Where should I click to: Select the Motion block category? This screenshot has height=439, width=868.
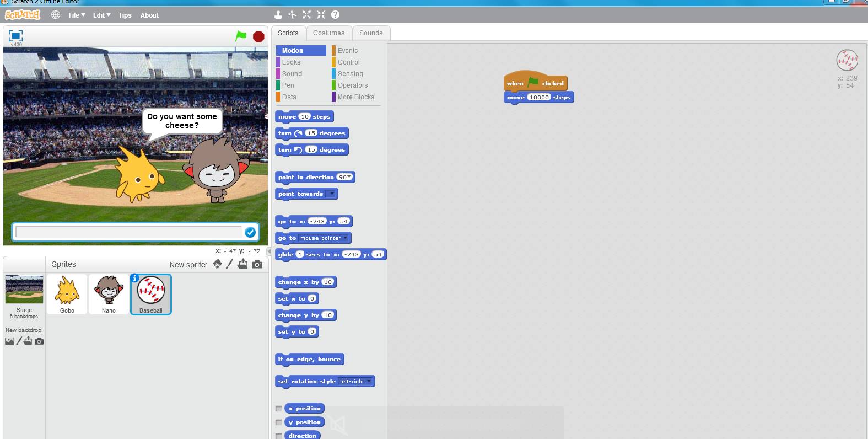point(301,50)
